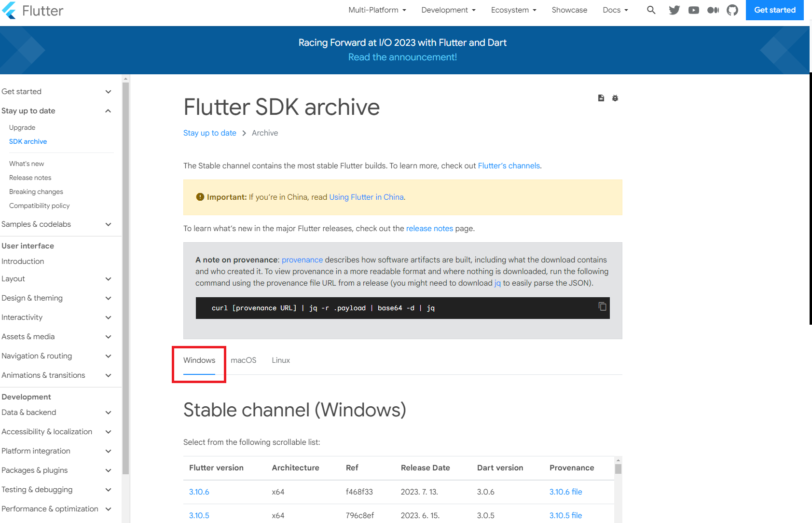The width and height of the screenshot is (812, 523).
Task: Click the Get started button
Action: pyautogui.click(x=774, y=10)
